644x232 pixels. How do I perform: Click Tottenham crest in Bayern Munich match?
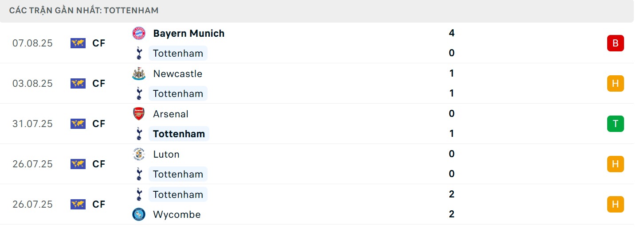pos(139,54)
